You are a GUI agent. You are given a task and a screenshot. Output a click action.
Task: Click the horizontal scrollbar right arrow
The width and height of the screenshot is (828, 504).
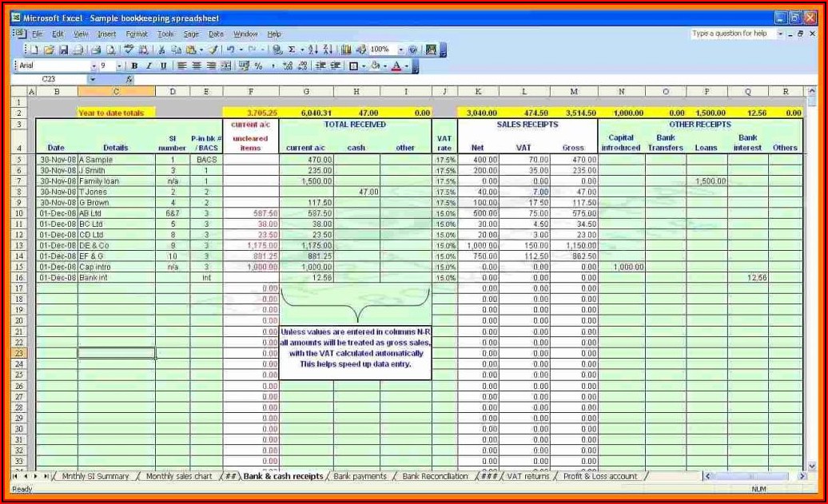pyautogui.click(x=802, y=477)
